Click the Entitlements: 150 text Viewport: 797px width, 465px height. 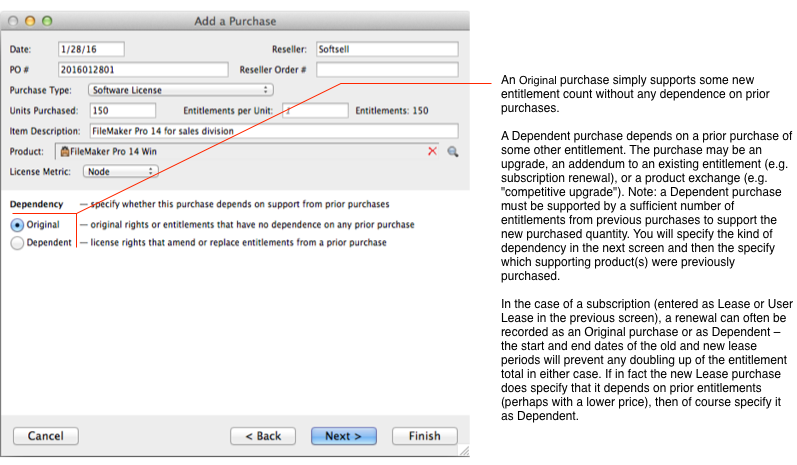coord(392,110)
